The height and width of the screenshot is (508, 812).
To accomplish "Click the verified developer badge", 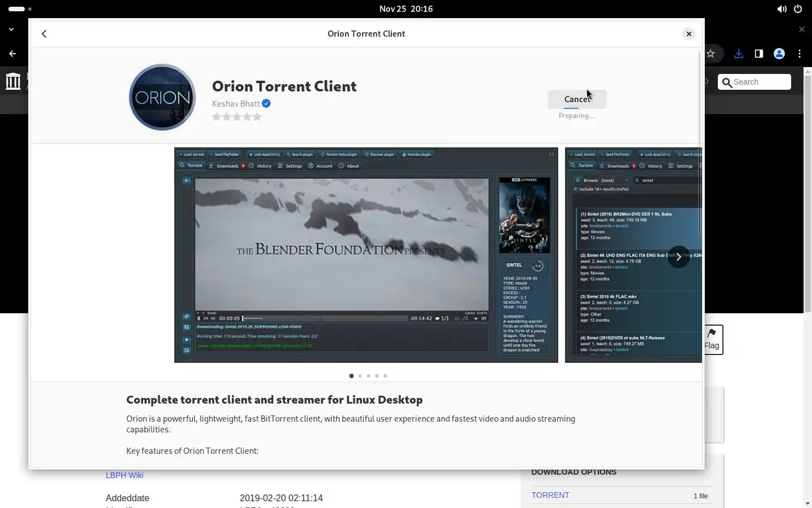I will tap(266, 103).
